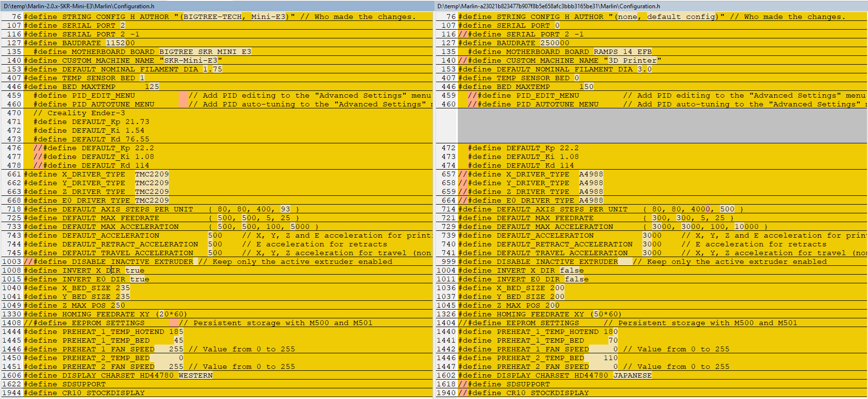This screenshot has height=399, width=868.
Task: Select INVERT_X_DIR false line
Action: tap(651, 271)
